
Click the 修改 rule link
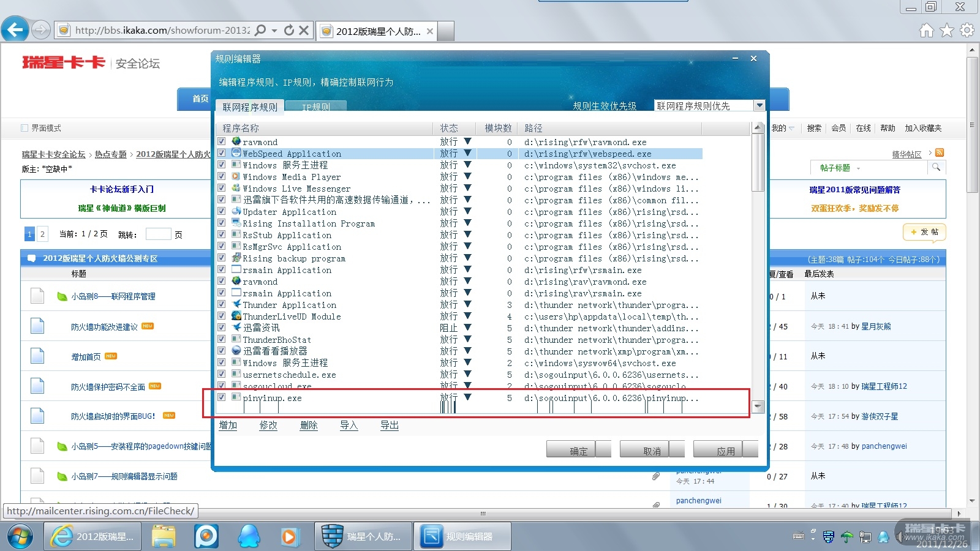pyautogui.click(x=268, y=425)
